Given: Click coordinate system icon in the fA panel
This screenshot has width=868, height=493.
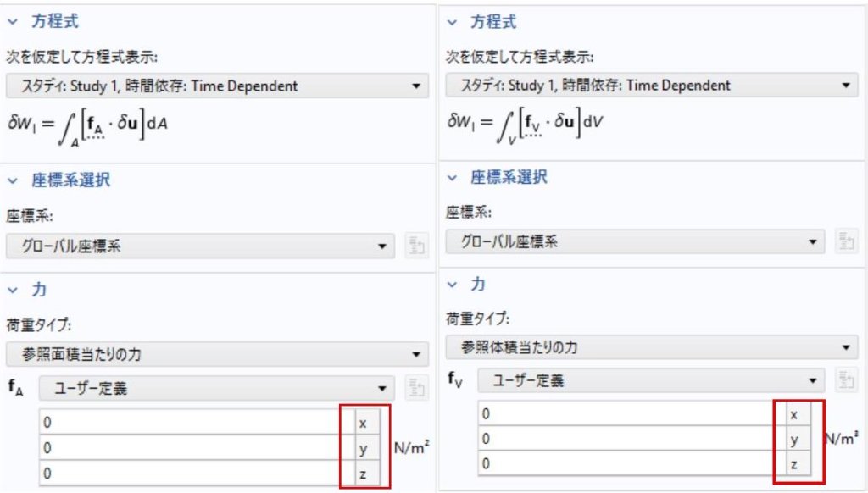Looking at the screenshot, I should (x=416, y=246).
